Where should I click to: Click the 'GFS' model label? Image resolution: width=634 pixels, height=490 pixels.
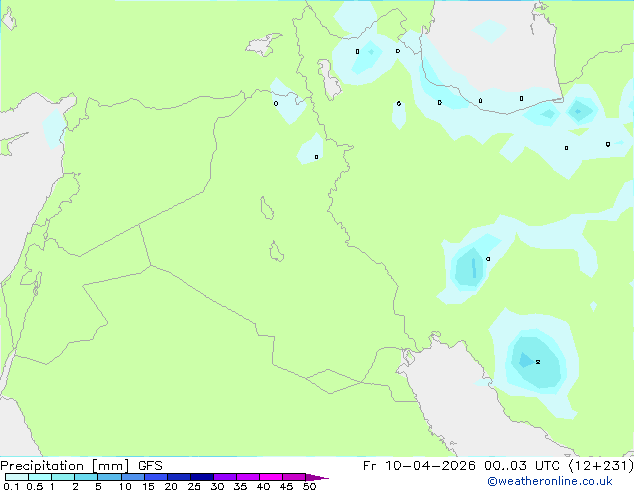click(x=150, y=466)
